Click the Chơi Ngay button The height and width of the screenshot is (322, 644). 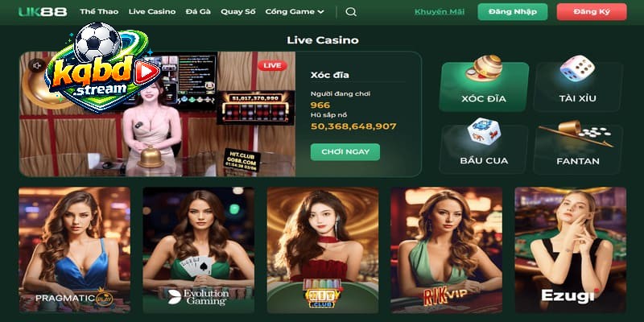pyautogui.click(x=345, y=152)
